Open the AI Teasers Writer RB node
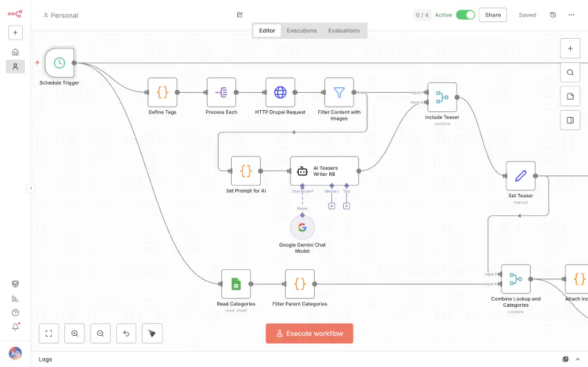588x367 pixels. pyautogui.click(x=324, y=170)
